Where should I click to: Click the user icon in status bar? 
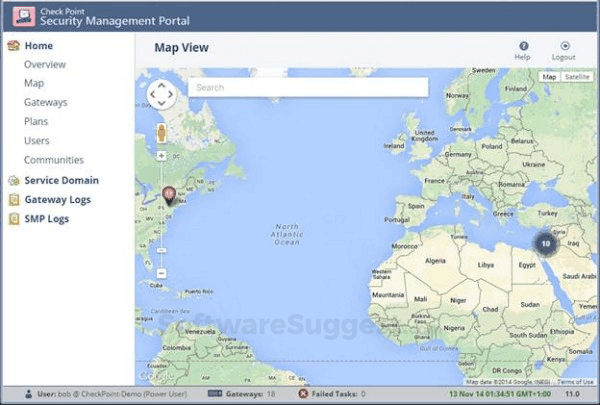29,394
